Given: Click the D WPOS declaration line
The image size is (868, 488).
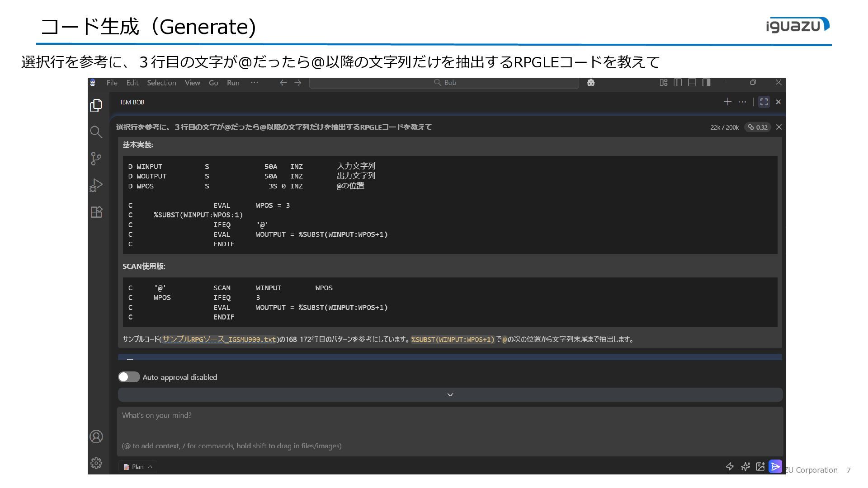Looking at the screenshot, I should [246, 186].
